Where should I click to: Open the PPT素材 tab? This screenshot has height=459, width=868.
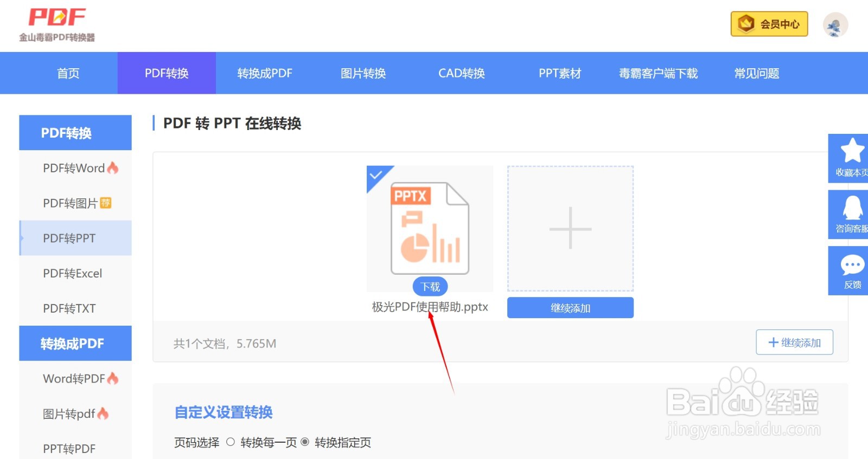560,73
